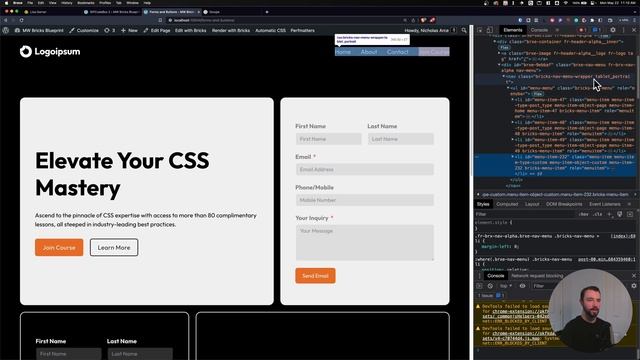Toggle the DevTools device toolbar icon
This screenshot has width=640, height=360.
(490, 30)
